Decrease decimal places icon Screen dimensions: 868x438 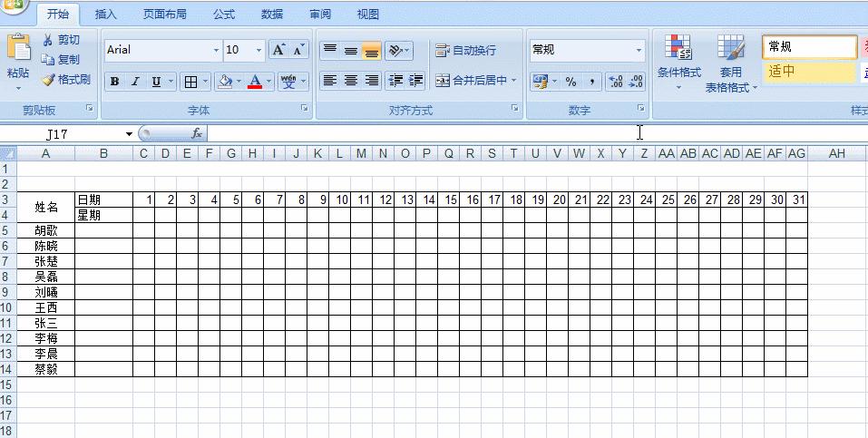[636, 82]
